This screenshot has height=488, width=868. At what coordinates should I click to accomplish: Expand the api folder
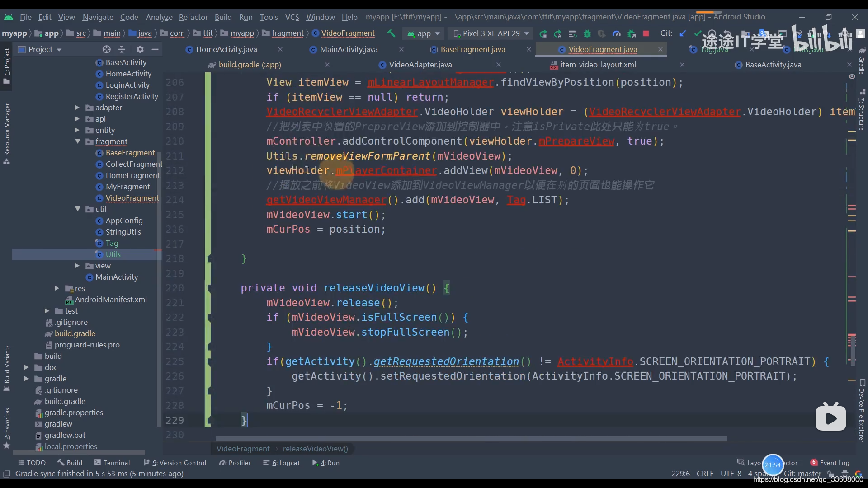tap(77, 119)
